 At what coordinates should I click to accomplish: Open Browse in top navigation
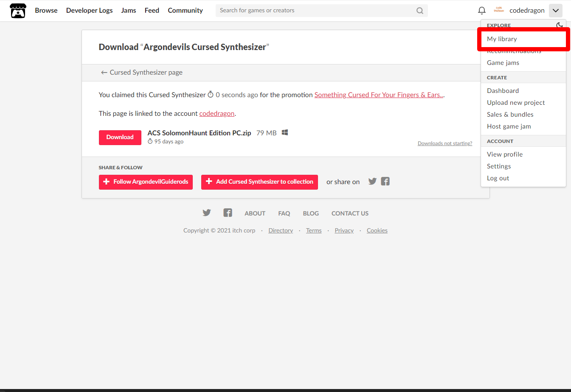click(46, 10)
